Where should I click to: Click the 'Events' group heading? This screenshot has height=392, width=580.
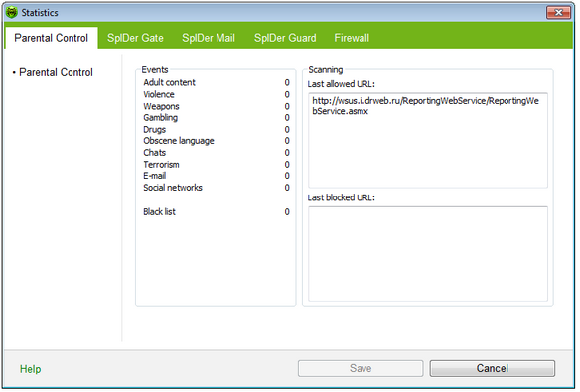tap(155, 69)
